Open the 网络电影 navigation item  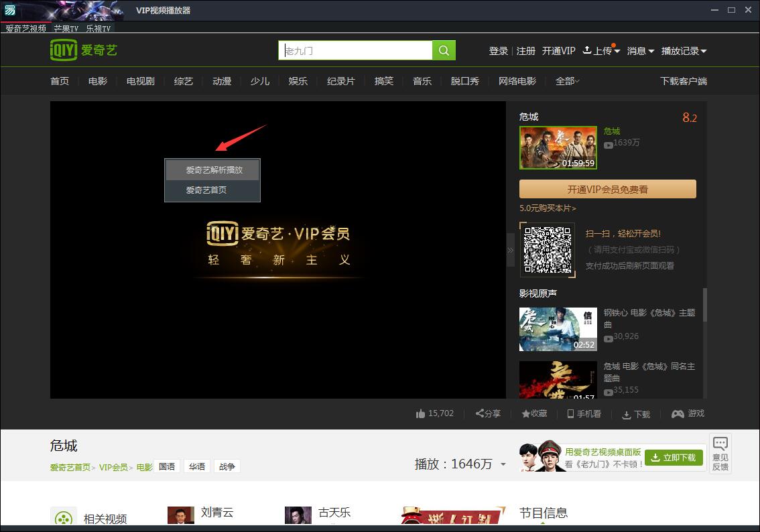(x=517, y=81)
